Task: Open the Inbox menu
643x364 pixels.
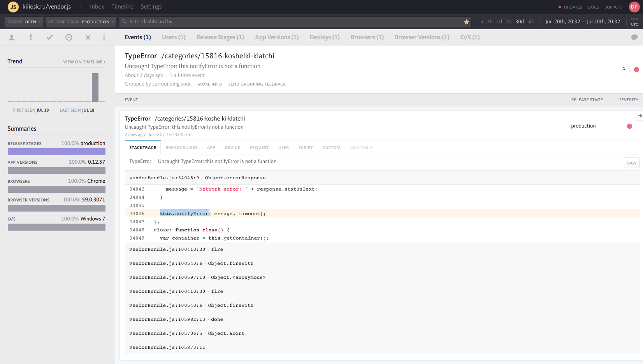Action: 97,7
